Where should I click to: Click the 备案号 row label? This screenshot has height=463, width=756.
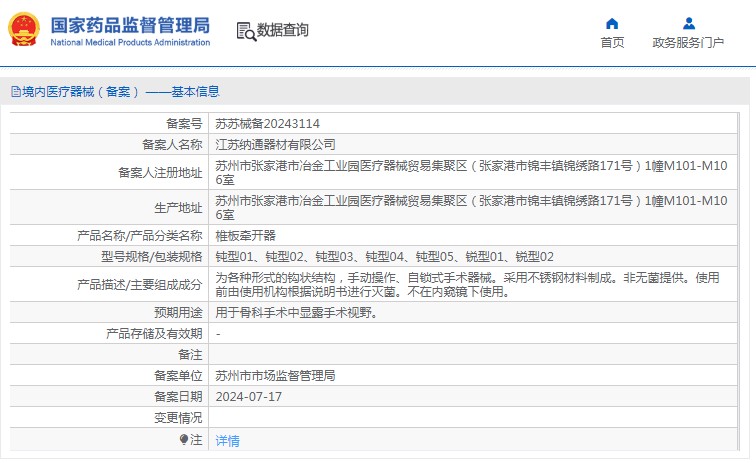[x=184, y=124]
